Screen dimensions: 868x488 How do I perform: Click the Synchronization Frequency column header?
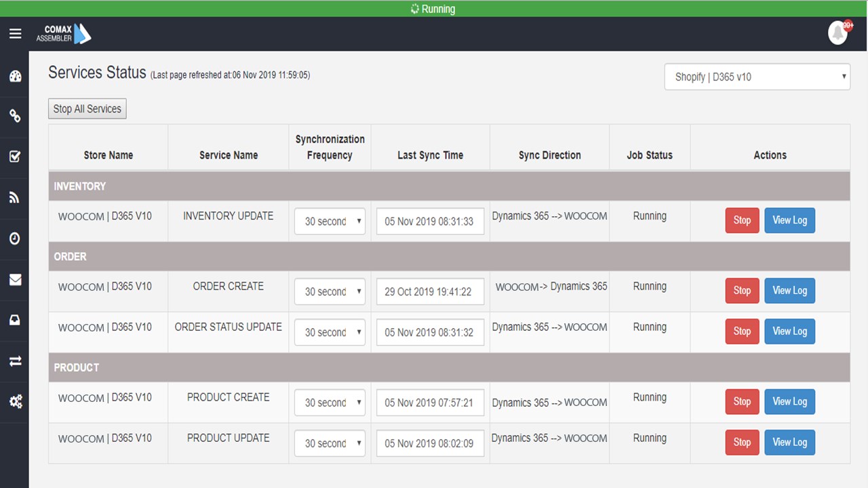click(x=330, y=147)
